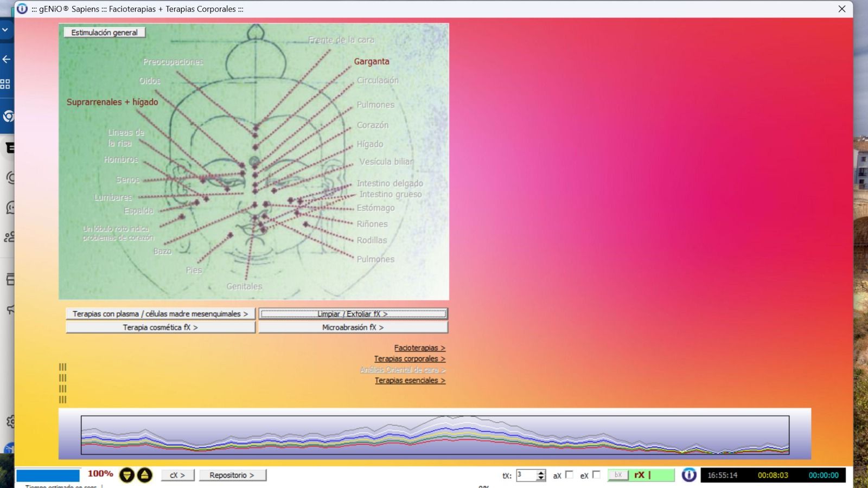Click the blue round info icon near the clock
The width and height of the screenshot is (868, 488).
[x=689, y=475]
